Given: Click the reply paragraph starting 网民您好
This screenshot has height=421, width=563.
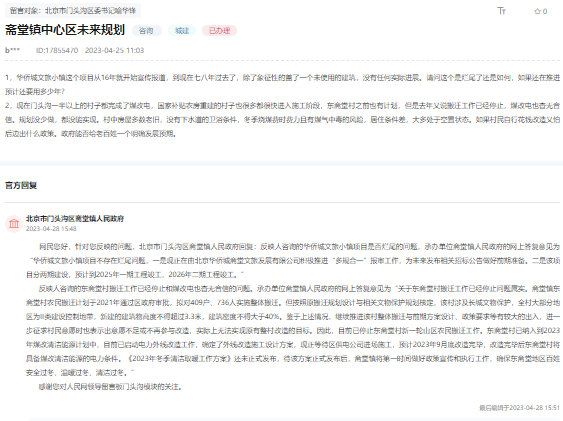Looking at the screenshot, I should [x=293, y=261].
